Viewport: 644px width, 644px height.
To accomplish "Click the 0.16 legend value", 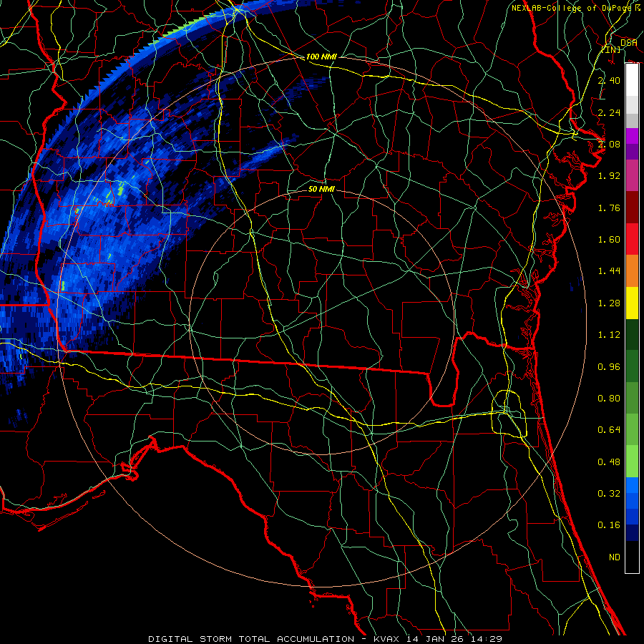I will coord(609,525).
